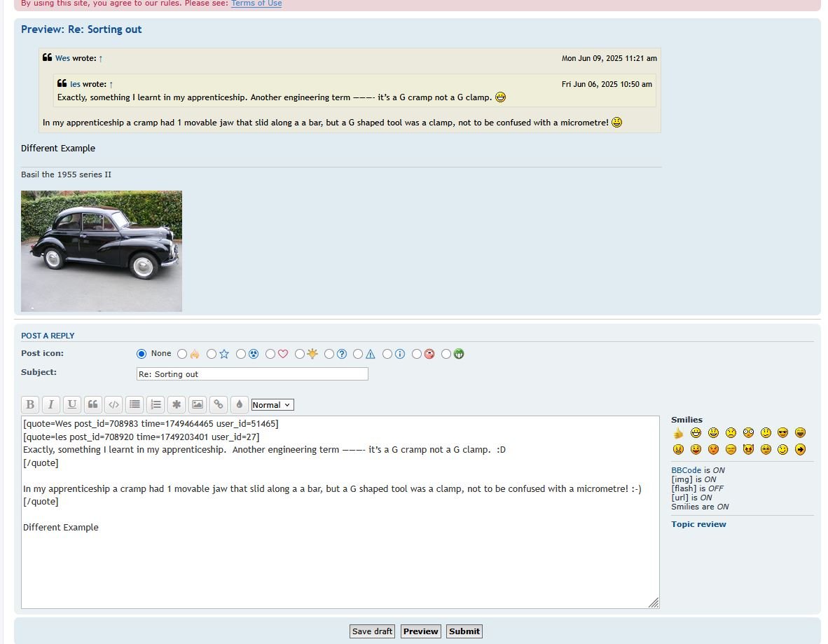Apply underline with the U button
Screen dimensions: 828x644
[x=72, y=404]
